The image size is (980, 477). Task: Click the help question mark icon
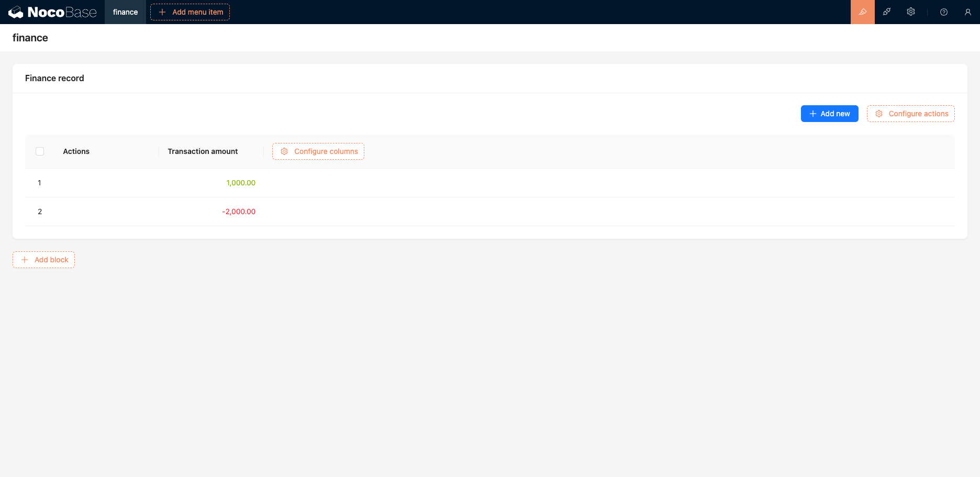pyautogui.click(x=944, y=12)
